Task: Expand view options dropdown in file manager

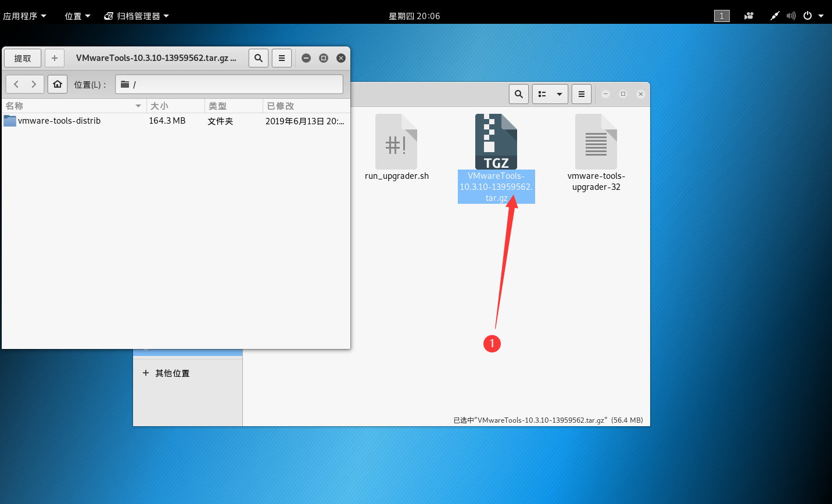Action: pos(560,94)
